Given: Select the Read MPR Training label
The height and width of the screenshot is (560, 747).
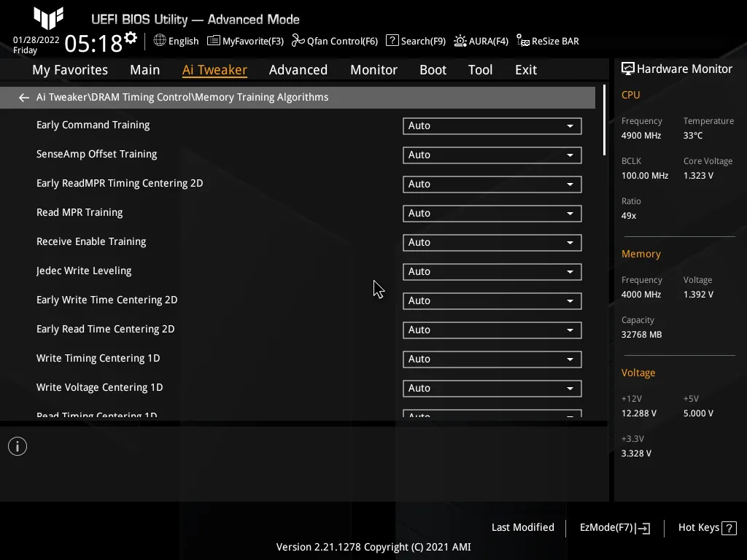Looking at the screenshot, I should (x=80, y=212).
